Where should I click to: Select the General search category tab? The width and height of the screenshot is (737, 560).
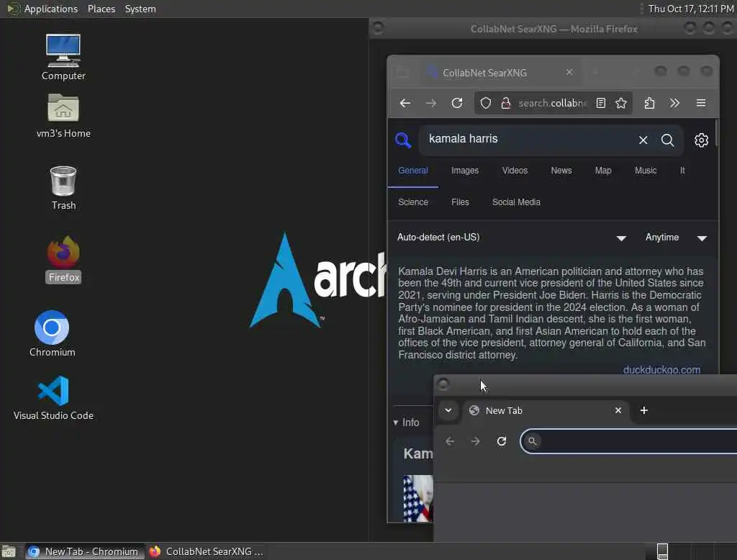[412, 171]
